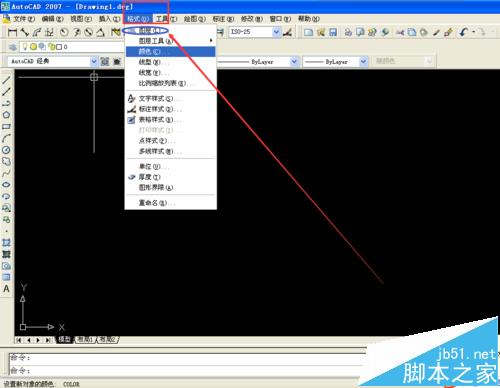Select the Line draw tool
This screenshot has width=500, height=388.
coord(6,80)
